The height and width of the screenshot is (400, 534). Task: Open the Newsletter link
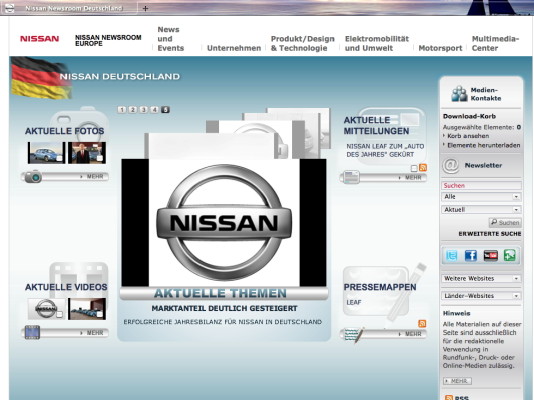tap(483, 165)
